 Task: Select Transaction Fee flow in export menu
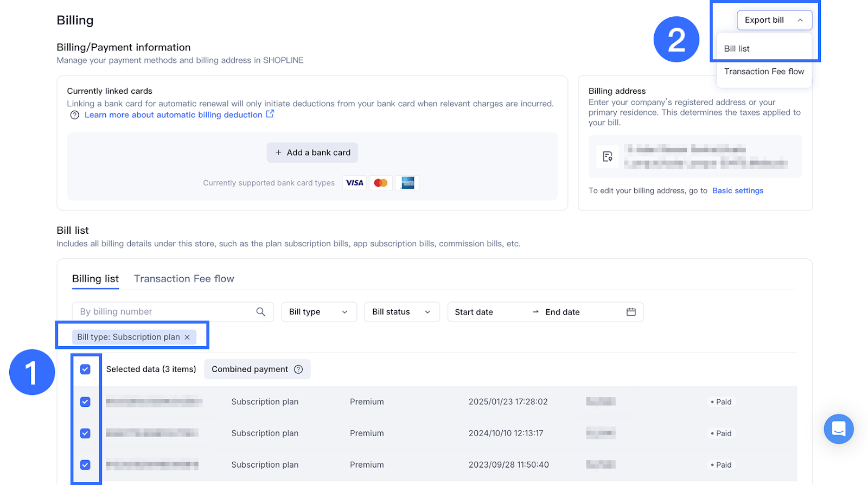pyautogui.click(x=764, y=72)
